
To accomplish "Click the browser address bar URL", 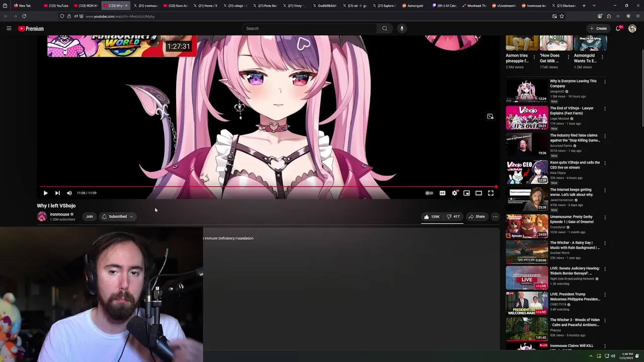I will click(x=120, y=16).
